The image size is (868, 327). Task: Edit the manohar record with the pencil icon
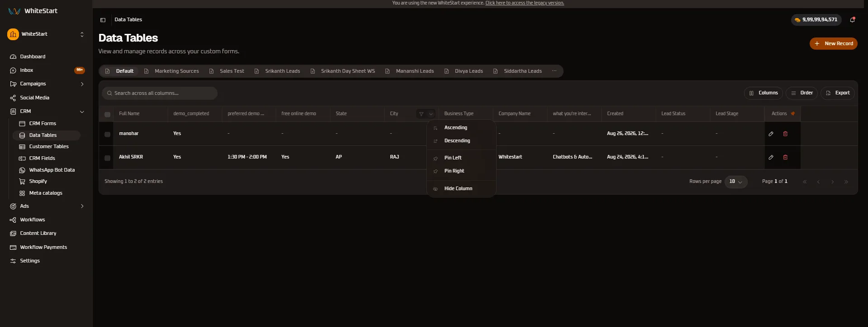pos(771,134)
